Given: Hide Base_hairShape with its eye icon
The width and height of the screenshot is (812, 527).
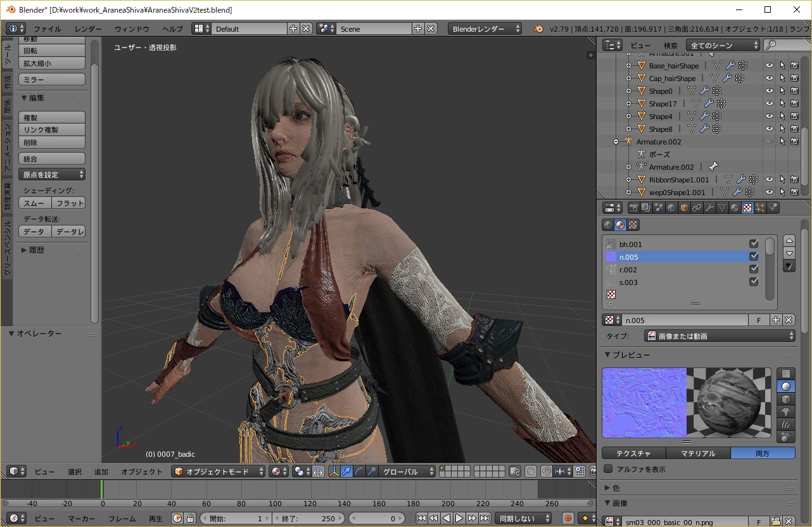Looking at the screenshot, I should tap(770, 66).
